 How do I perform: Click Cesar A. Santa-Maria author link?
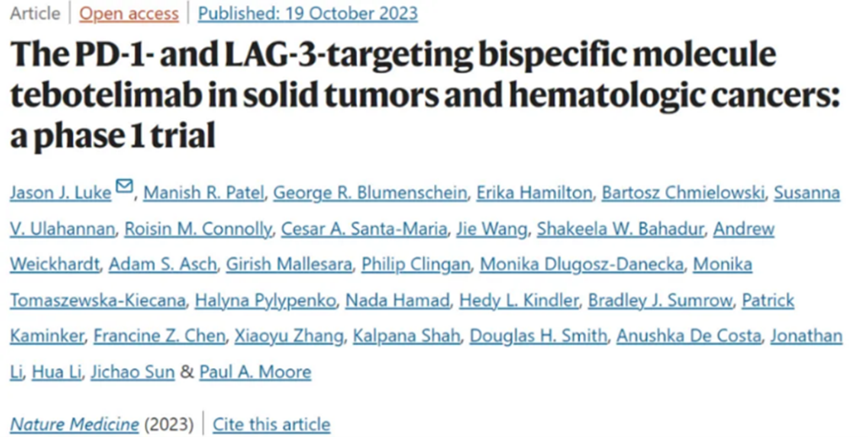pyautogui.click(x=364, y=229)
